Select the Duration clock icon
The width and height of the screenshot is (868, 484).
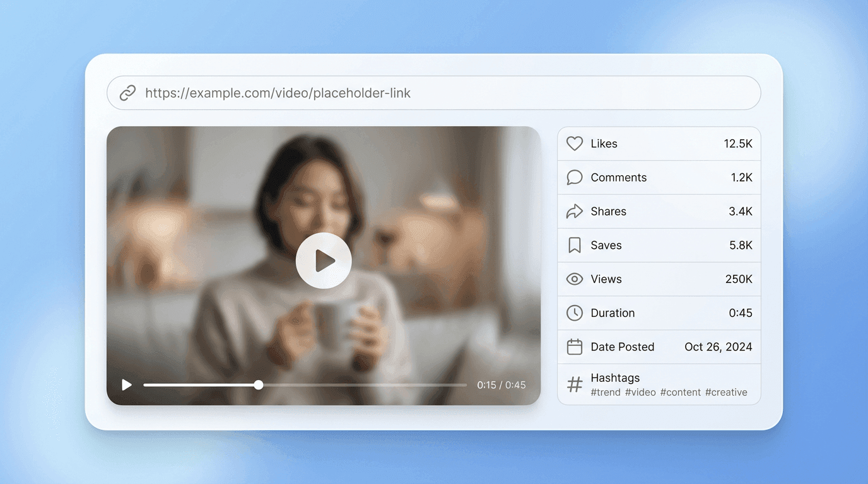tap(574, 313)
